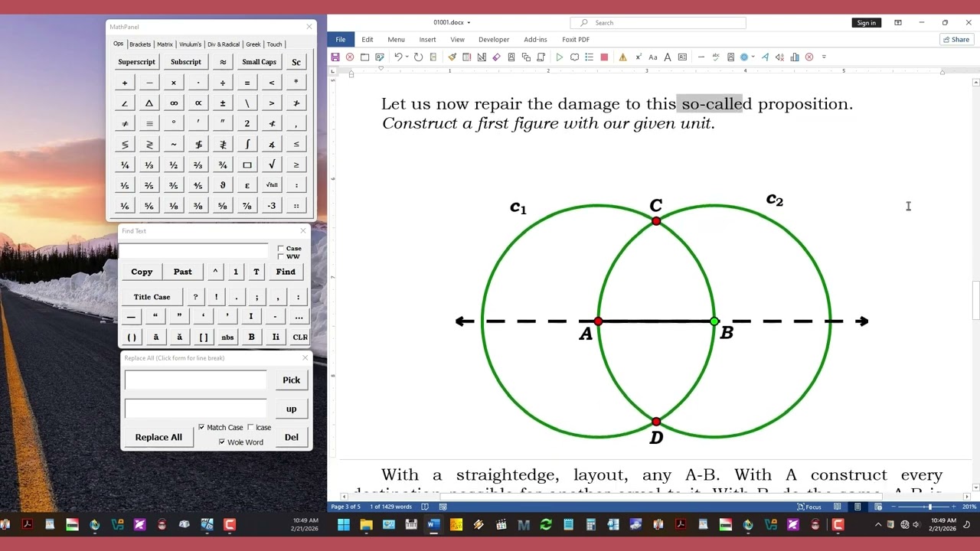Open the Undo history dropdown arrow
980x551 pixels.
coord(407,57)
